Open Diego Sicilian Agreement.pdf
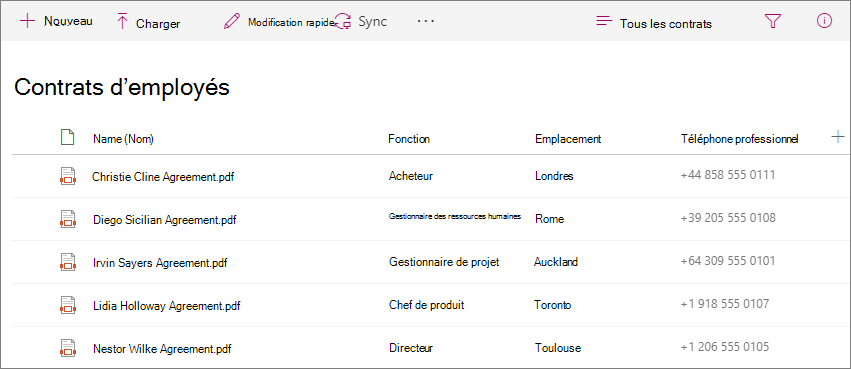The width and height of the screenshot is (851, 369). point(164,220)
